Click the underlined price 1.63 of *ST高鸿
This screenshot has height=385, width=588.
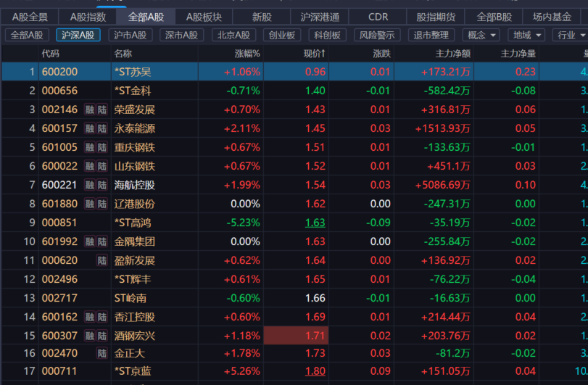(x=315, y=223)
